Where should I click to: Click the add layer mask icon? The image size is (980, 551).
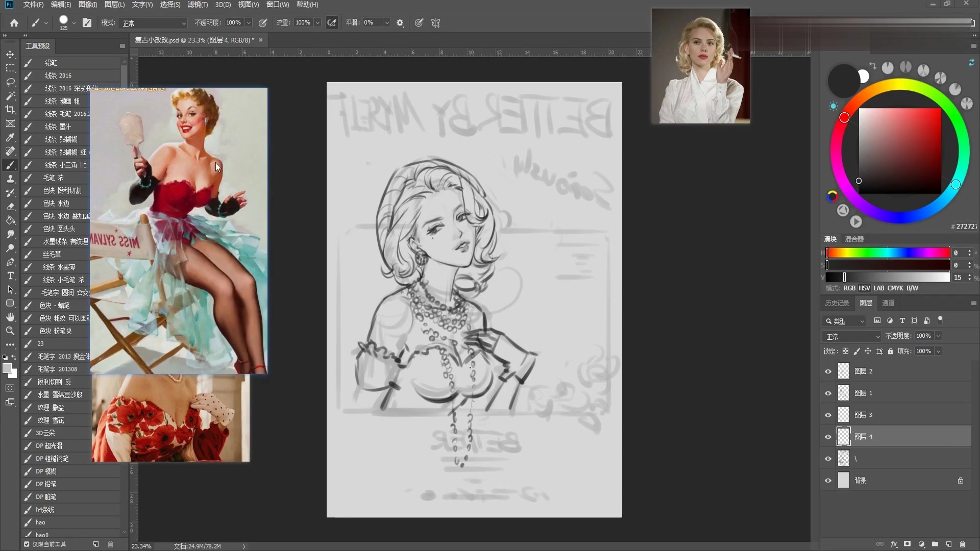pos(908,544)
